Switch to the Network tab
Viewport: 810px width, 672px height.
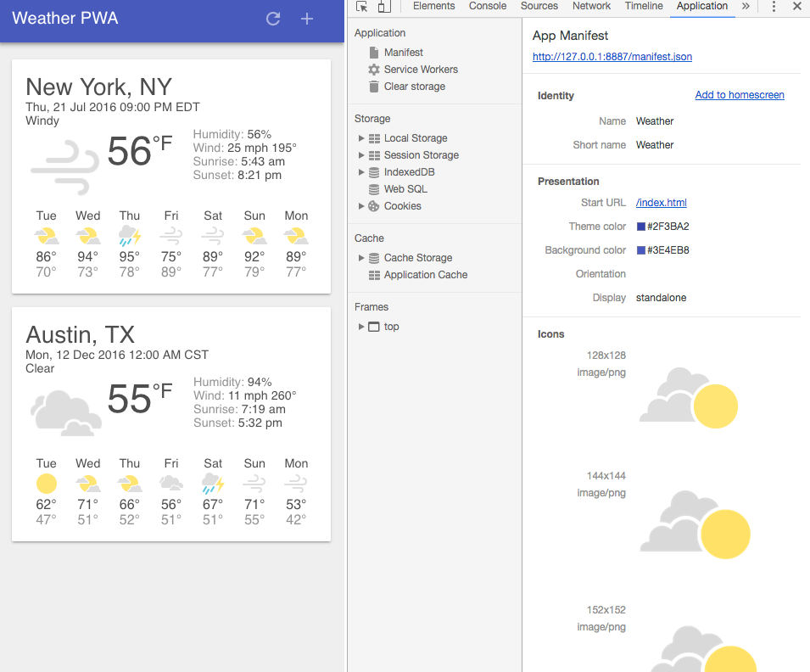coord(591,6)
